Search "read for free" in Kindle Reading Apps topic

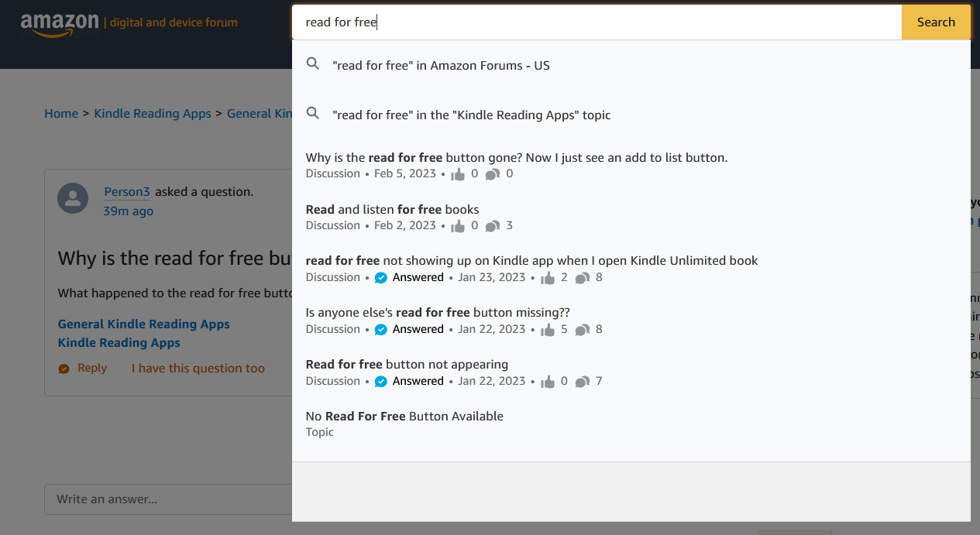point(471,115)
